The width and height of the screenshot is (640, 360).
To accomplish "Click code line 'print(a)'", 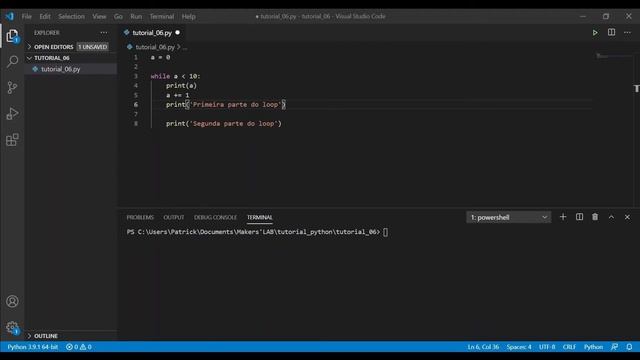I will (x=181, y=86).
